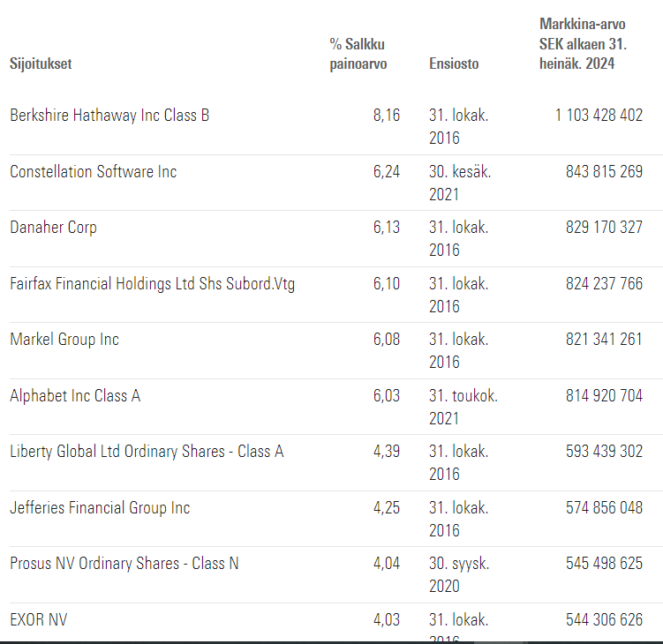Screen dimensions: 663x644
Task: Click the Ensiosto column header
Action: pyautogui.click(x=454, y=64)
